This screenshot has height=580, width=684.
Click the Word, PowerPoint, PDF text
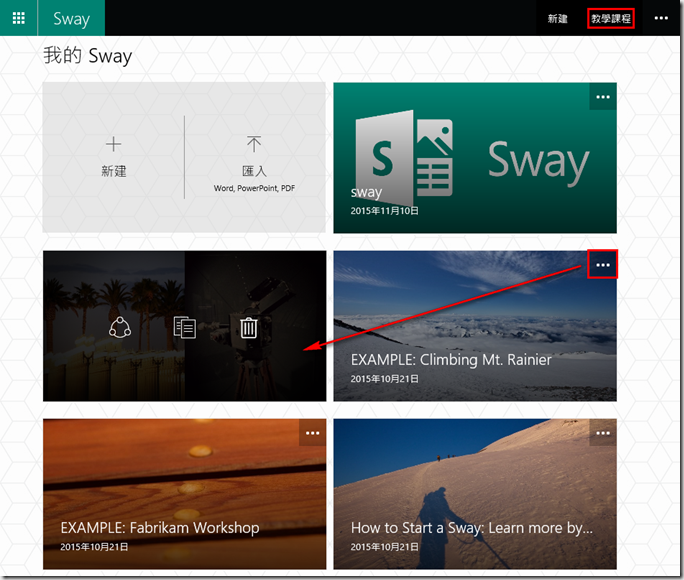point(254,188)
